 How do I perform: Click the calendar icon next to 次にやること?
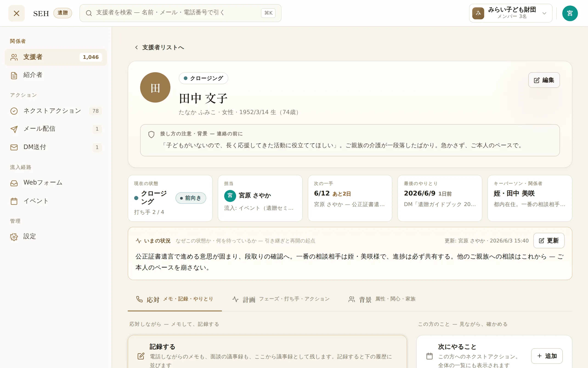point(430,356)
